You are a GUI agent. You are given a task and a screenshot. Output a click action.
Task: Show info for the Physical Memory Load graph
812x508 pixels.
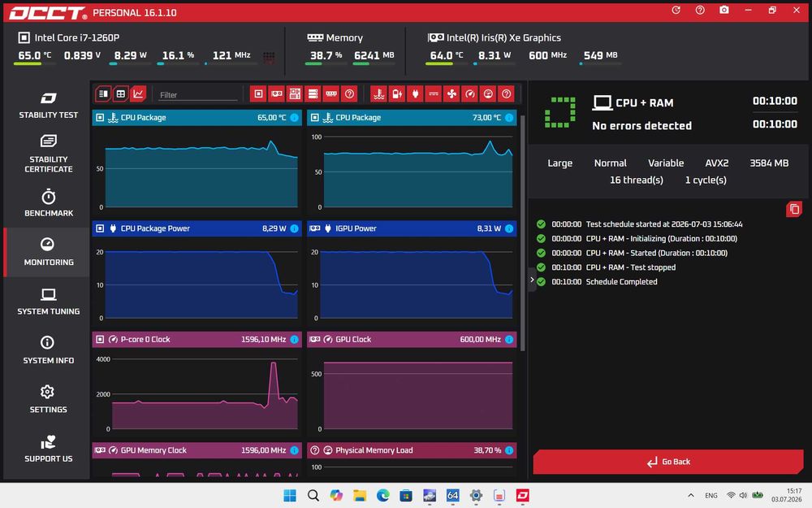pos(509,450)
